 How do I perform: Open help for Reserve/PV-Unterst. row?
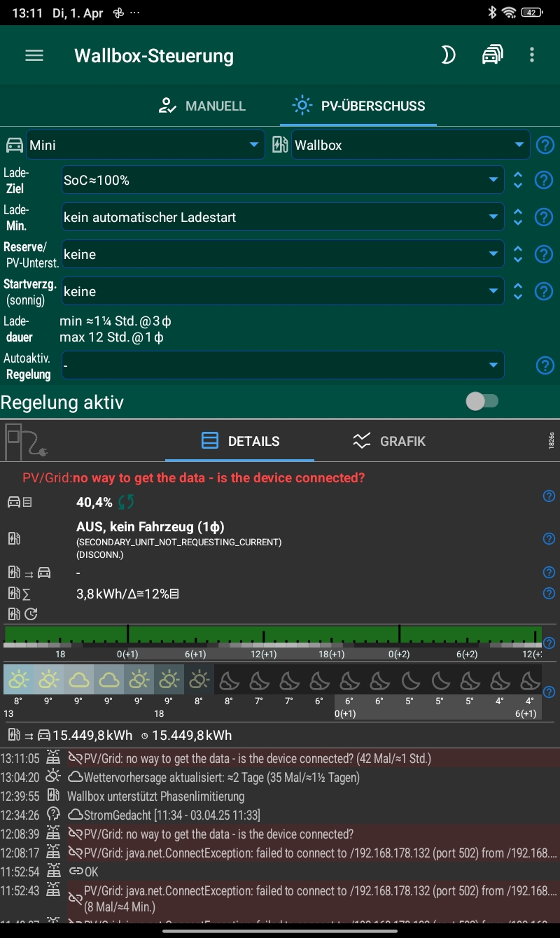[x=544, y=254]
